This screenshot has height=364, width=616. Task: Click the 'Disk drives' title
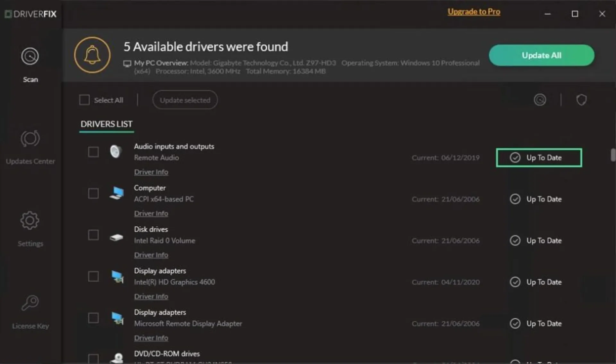[151, 229]
